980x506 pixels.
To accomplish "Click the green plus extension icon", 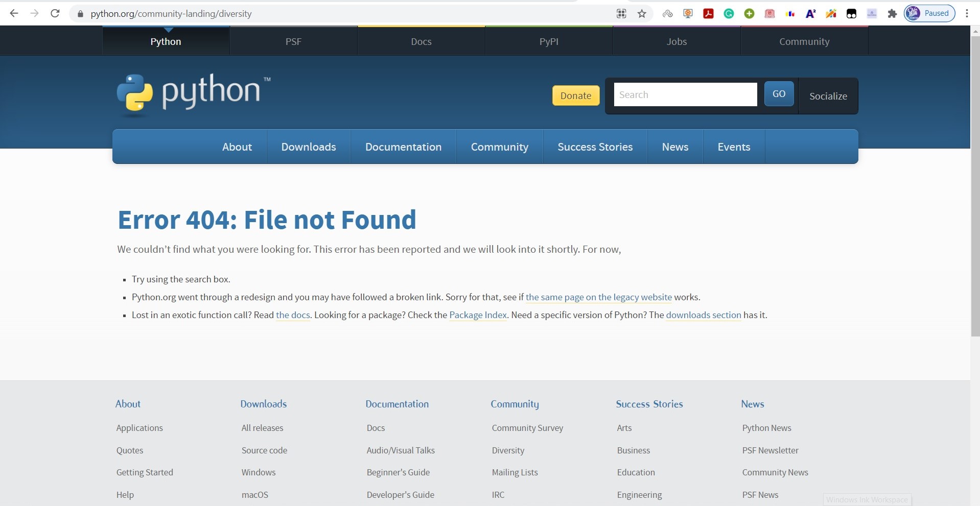I will point(749,14).
